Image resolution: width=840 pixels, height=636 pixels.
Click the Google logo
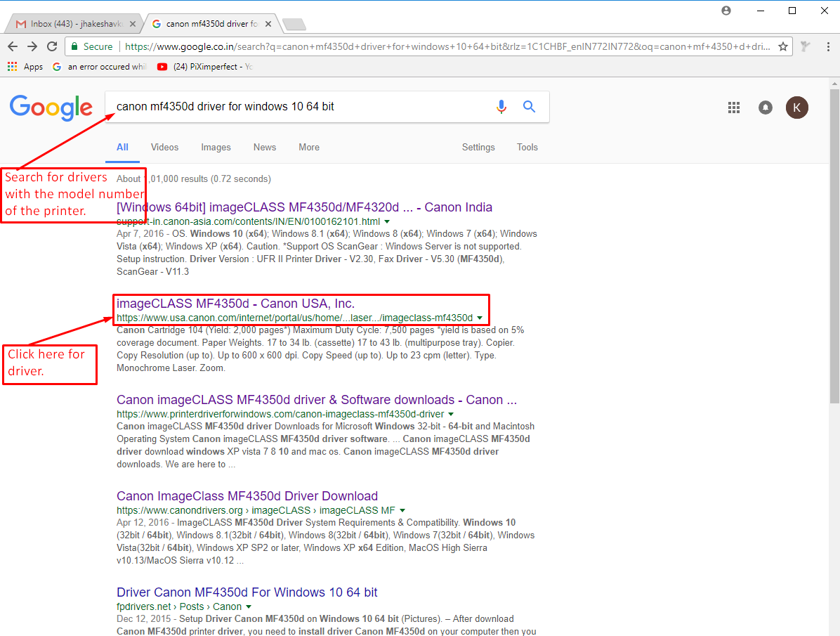tap(51, 108)
